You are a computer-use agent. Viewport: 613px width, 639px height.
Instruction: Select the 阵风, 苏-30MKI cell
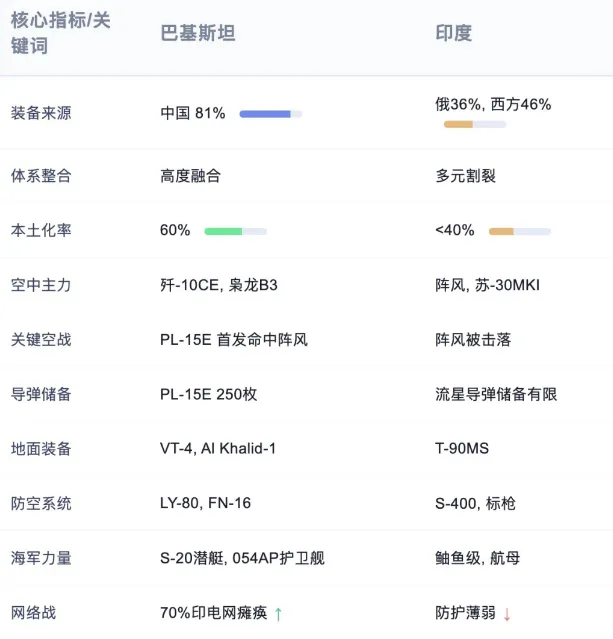(487, 285)
